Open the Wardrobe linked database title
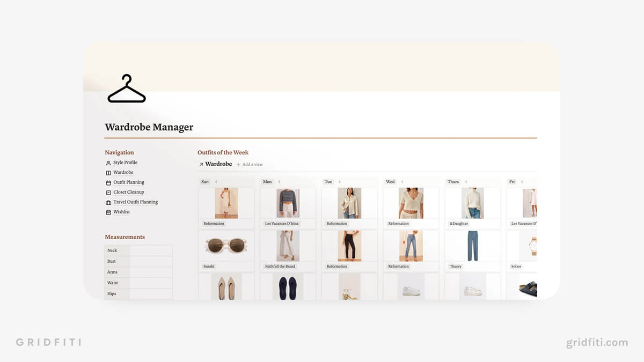The height and width of the screenshot is (362, 644). (x=217, y=164)
